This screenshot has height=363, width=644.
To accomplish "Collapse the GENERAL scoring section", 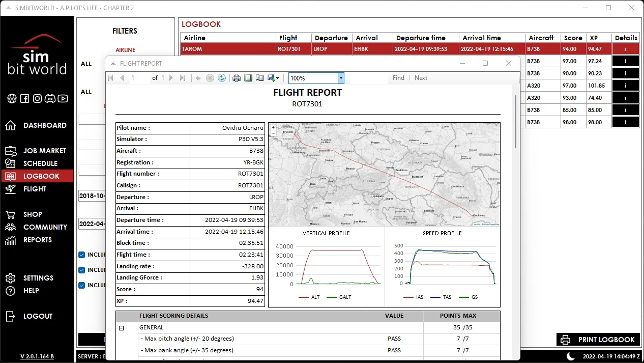I will [121, 328].
